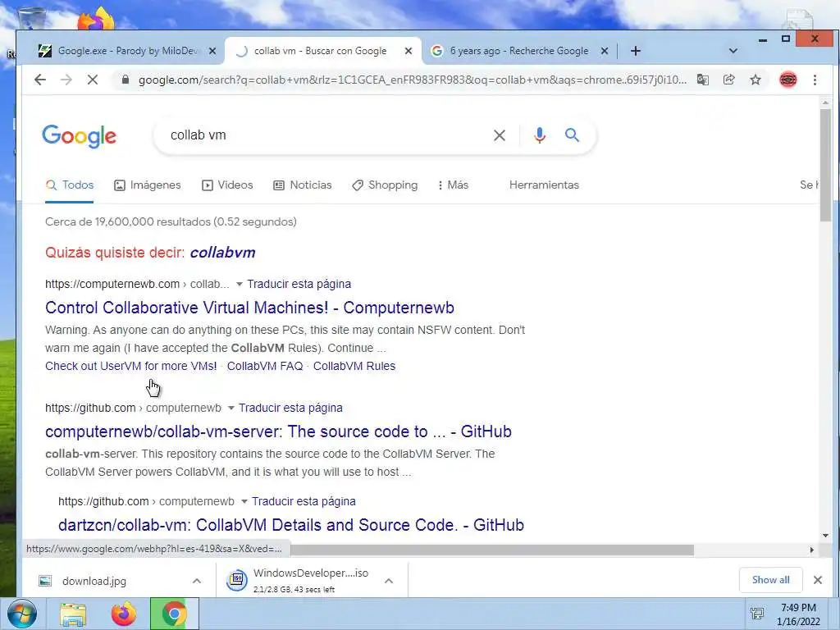Open the red extension profile icon
The image size is (840, 630).
(x=788, y=80)
